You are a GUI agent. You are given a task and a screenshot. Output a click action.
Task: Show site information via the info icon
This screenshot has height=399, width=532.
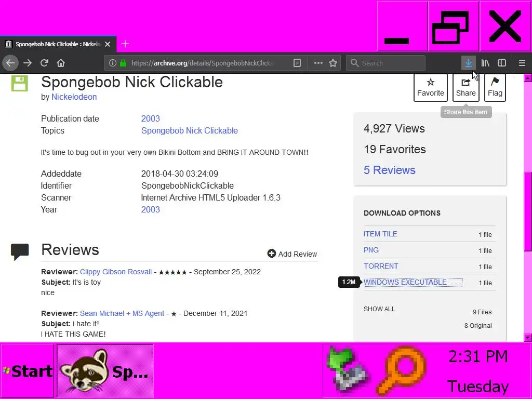click(113, 63)
